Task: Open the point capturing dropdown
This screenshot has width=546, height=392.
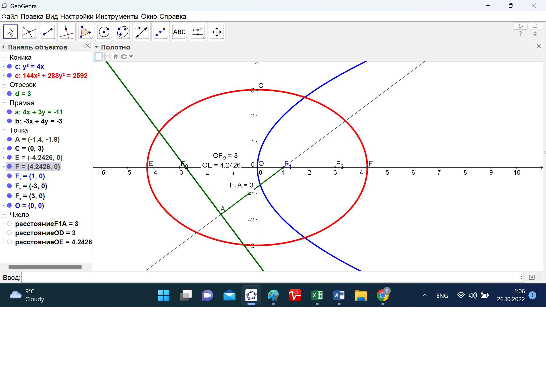Action: tap(127, 57)
